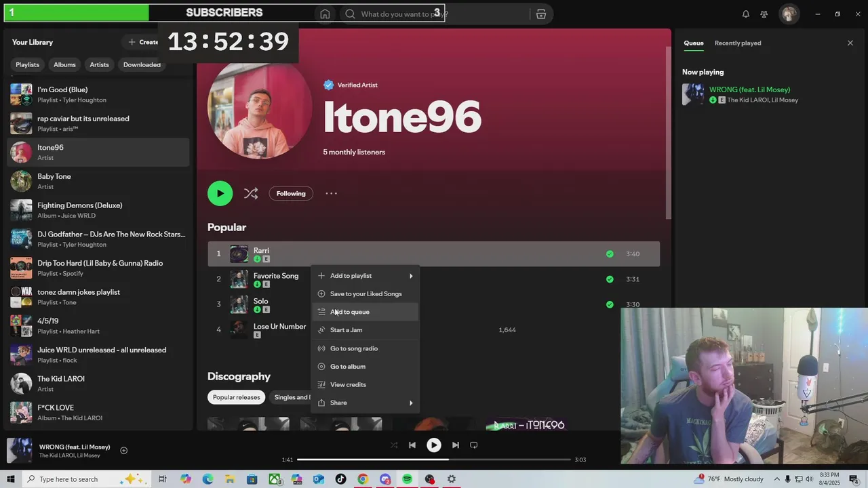Screen dimensions: 868x488
Task: Open The Kid LAROI artist in library
Action: (x=98, y=384)
